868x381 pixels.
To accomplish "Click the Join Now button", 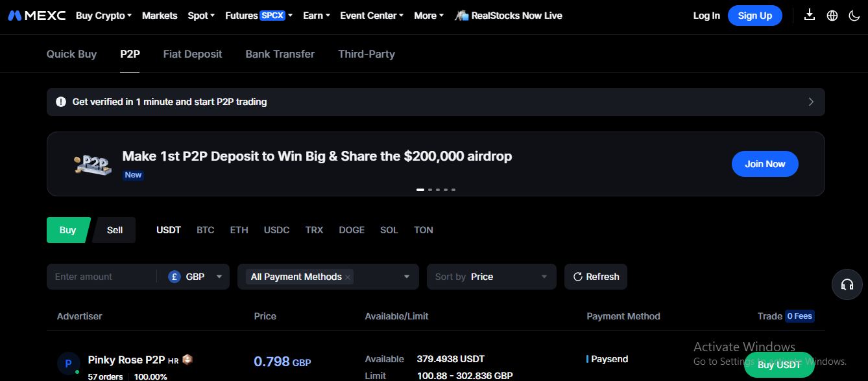I will [x=765, y=164].
